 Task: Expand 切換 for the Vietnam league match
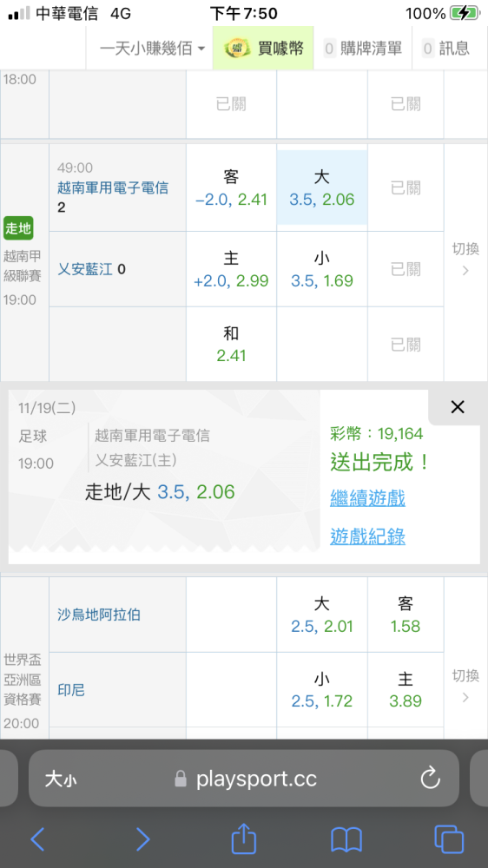[465, 259]
